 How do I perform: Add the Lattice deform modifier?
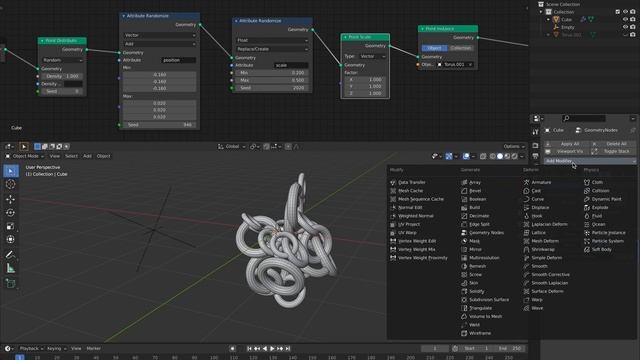(x=538, y=233)
